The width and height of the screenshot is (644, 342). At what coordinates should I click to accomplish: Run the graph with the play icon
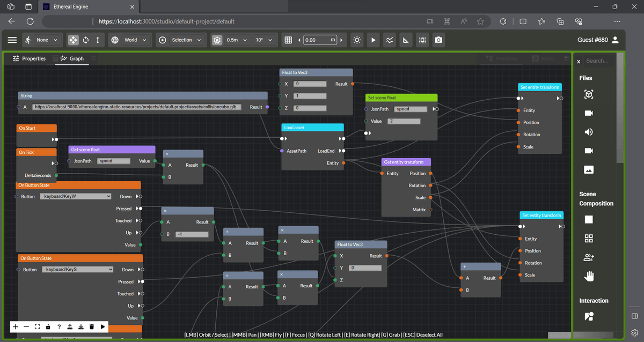103,326
